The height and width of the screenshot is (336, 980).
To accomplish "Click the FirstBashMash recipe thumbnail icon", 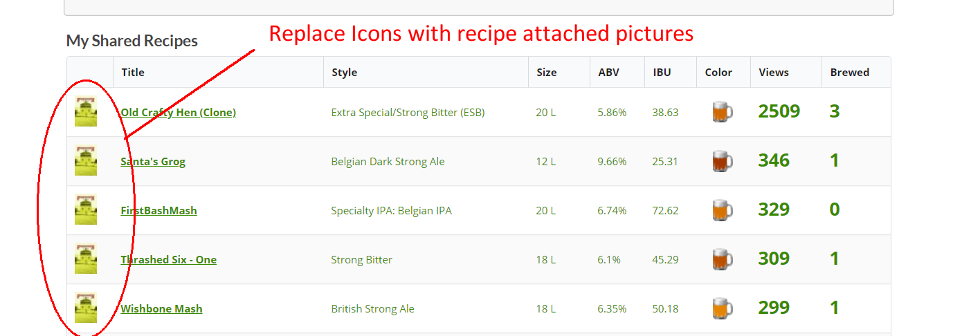I will click(x=86, y=209).
